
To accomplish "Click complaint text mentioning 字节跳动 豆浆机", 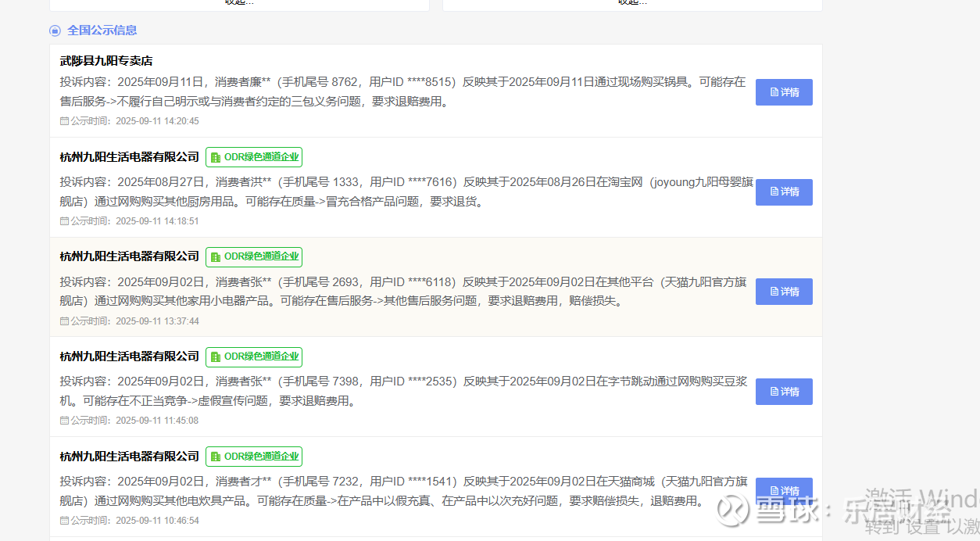I will pos(403,392).
